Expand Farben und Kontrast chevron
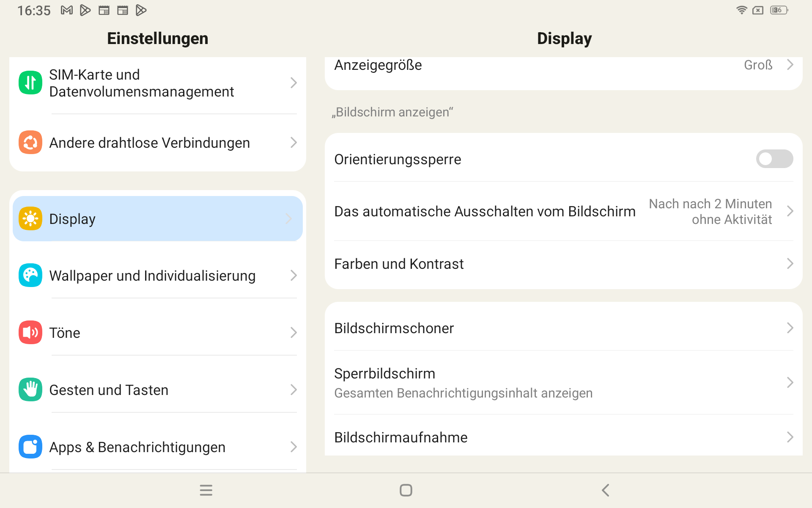Screen dimensions: 812x508 coord(790,264)
